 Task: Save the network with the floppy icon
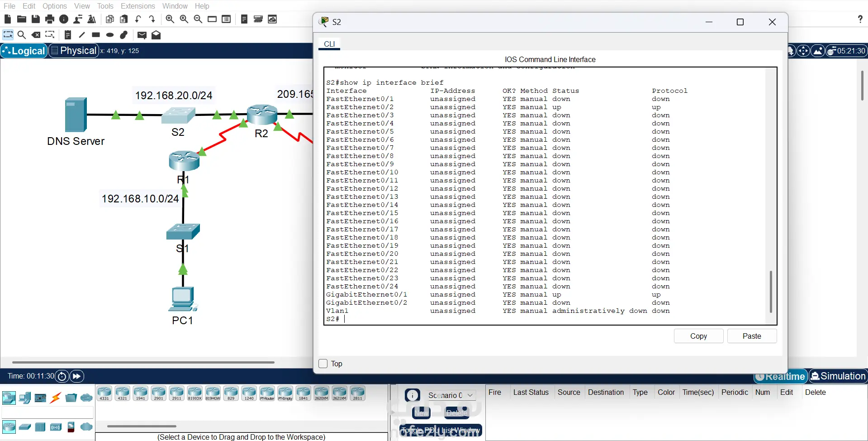[36, 19]
